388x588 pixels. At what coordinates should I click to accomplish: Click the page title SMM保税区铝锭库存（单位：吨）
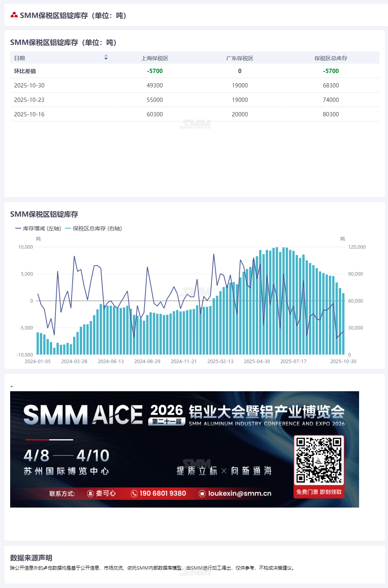[73, 16]
